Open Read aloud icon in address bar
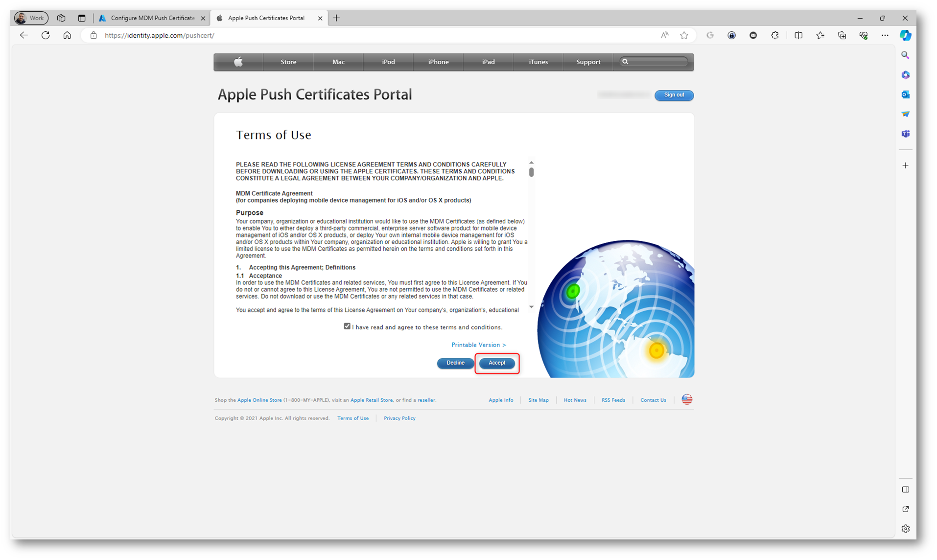 [x=664, y=35]
